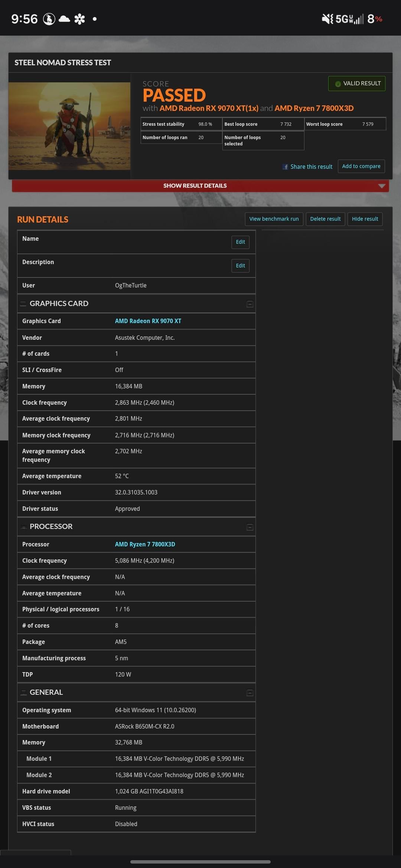
Task: Open Share this result link
Action: coord(311,167)
